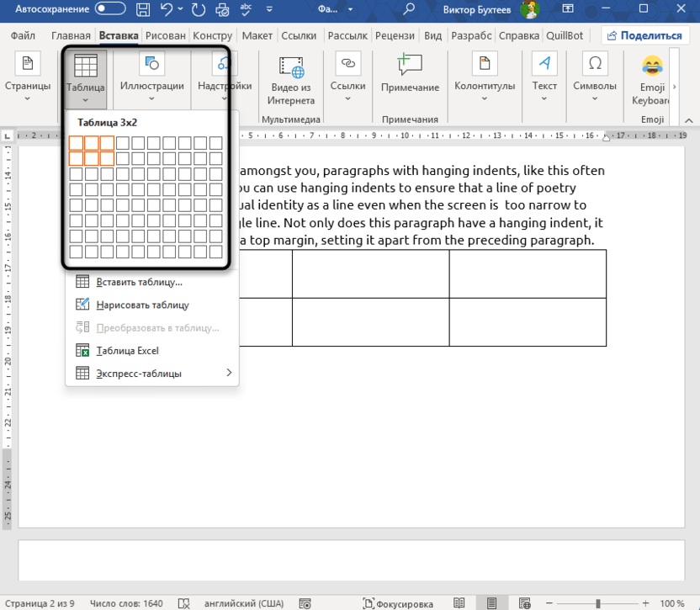Click the search magnifier icon
The image size is (700, 610).
click(409, 9)
